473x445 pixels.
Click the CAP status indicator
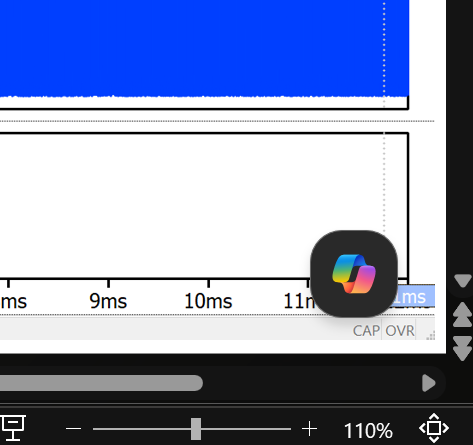(366, 331)
